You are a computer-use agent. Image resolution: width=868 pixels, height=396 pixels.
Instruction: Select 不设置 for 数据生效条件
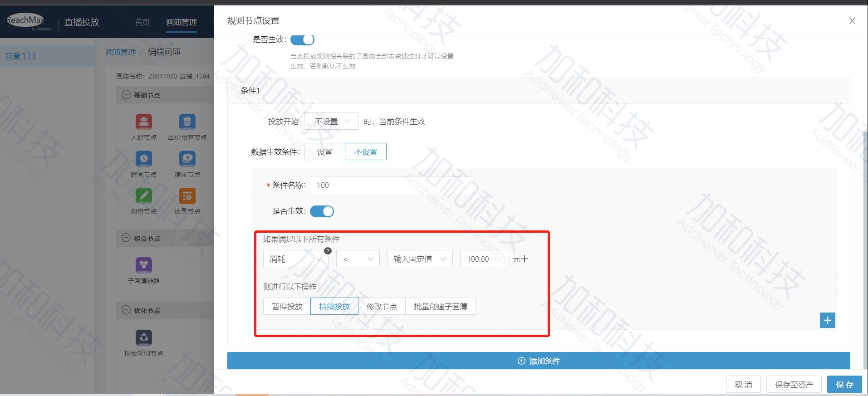(366, 152)
